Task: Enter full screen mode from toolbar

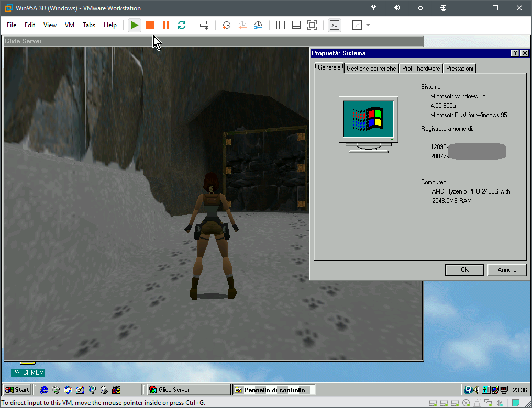Action: tap(312, 25)
